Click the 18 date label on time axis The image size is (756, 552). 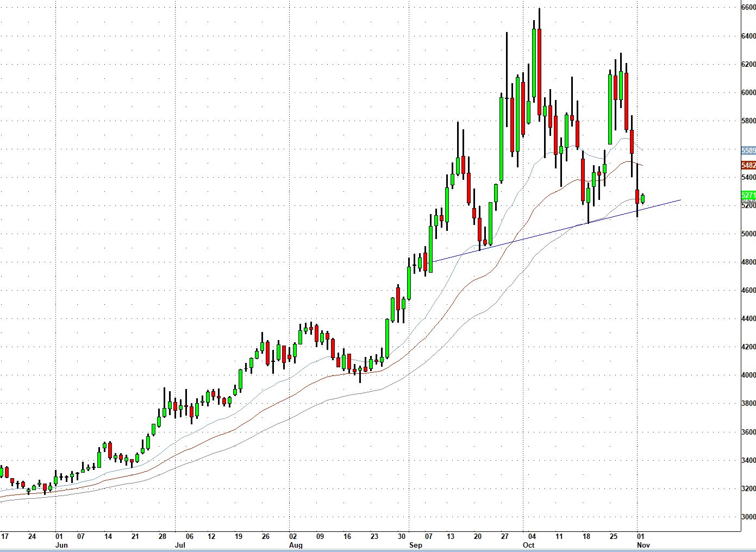586,537
